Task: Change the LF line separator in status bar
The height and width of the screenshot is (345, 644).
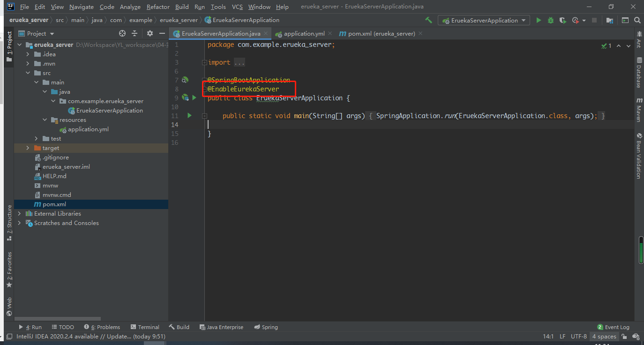Action: [562, 337]
